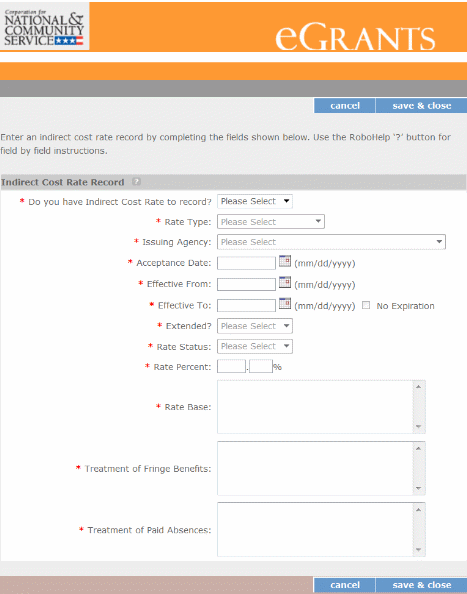Open 'Do you have Indirect Cost Rate' dropdown

[x=255, y=201]
